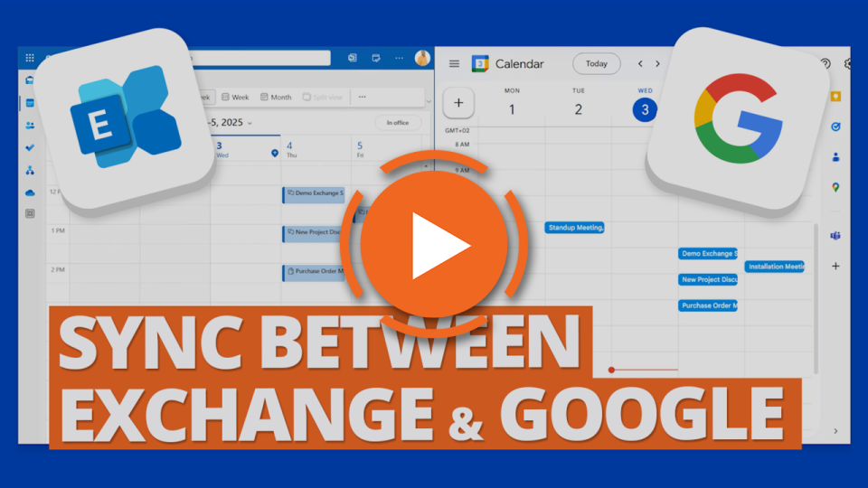Play the video with the orange play button
Screen dimensions: 868x488
click(x=433, y=245)
